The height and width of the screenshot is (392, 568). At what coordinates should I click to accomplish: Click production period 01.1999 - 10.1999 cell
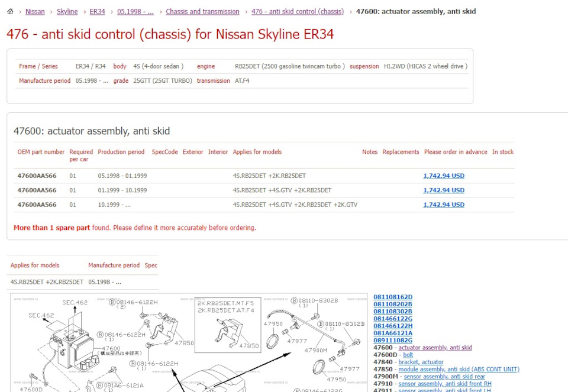[122, 190]
